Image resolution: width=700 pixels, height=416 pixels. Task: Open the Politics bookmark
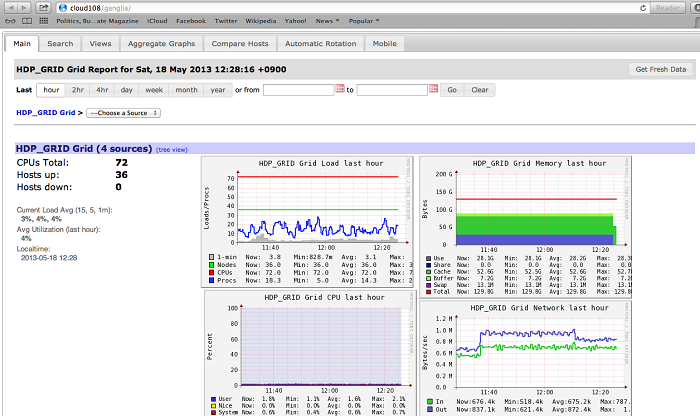(x=97, y=21)
